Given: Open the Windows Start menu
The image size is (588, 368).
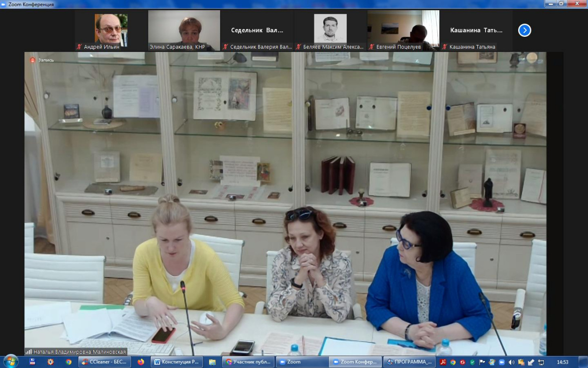Looking at the screenshot, I should coord(10,362).
